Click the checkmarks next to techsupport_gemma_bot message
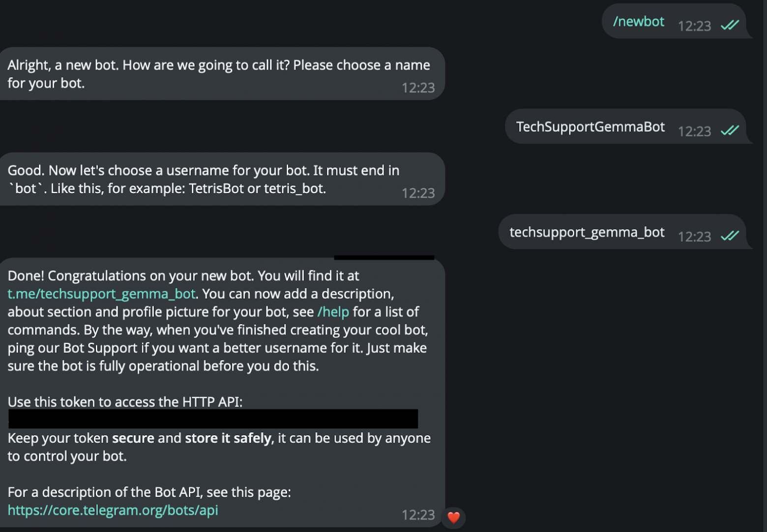 [x=730, y=236]
